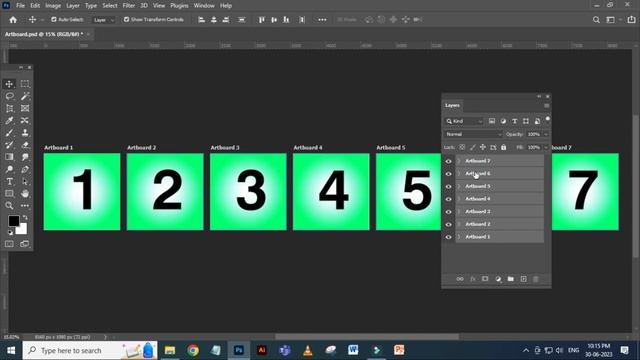Swap foreground and background colors
The height and width of the screenshot is (360, 640).
pyautogui.click(x=25, y=218)
